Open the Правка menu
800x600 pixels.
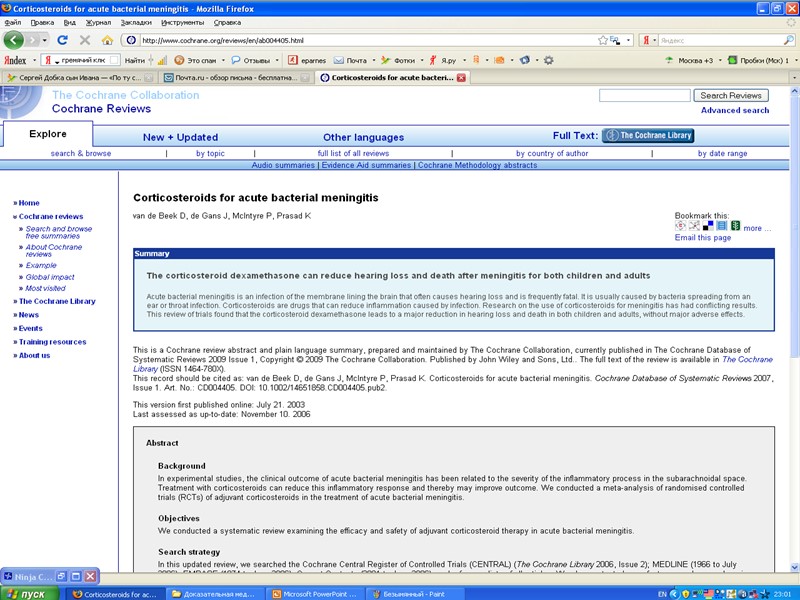tap(42, 22)
